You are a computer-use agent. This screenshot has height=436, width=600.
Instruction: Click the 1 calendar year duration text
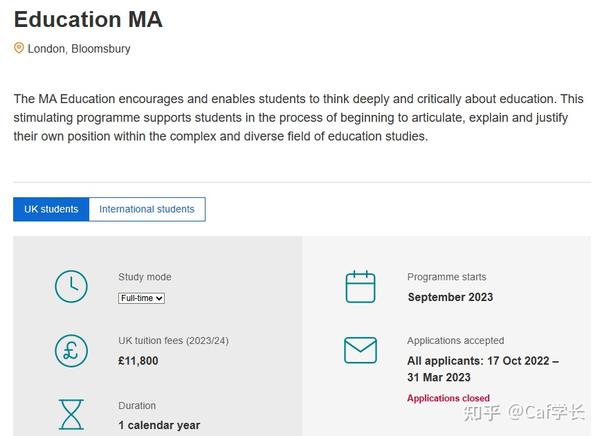(159, 425)
